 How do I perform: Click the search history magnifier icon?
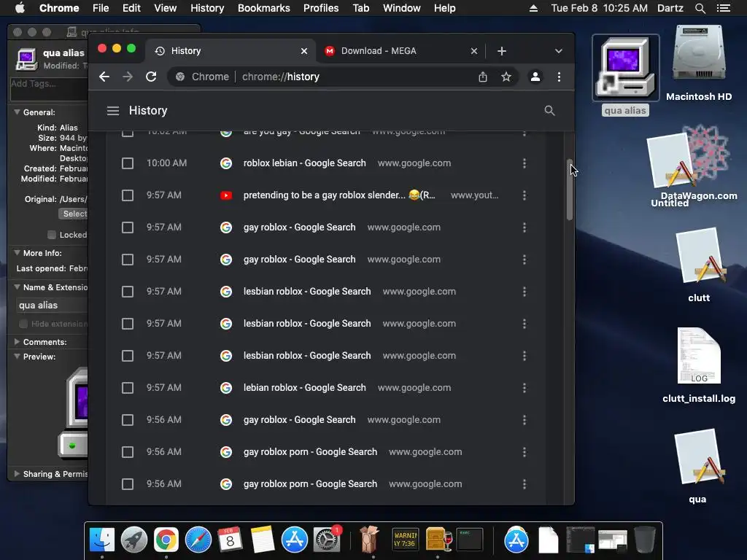(549, 111)
